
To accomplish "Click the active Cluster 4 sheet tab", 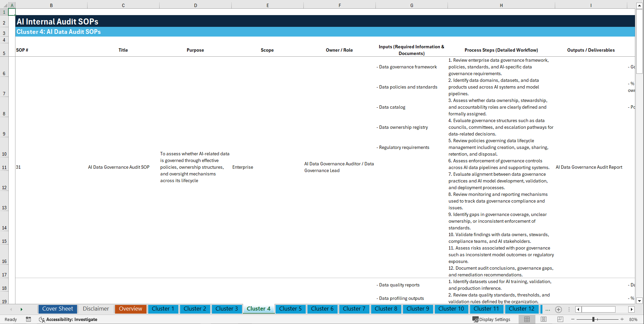I will tap(258, 309).
